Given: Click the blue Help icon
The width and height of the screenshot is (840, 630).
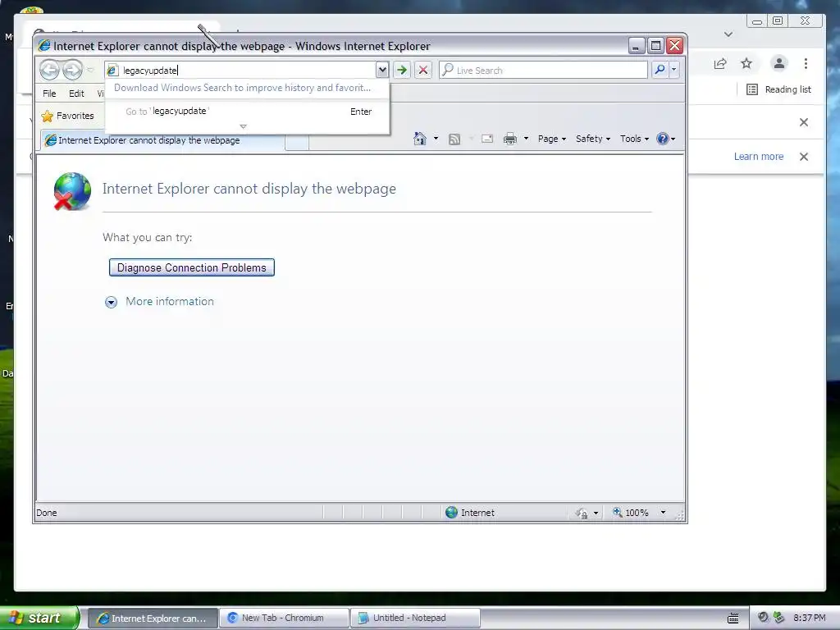Looking at the screenshot, I should click(x=663, y=139).
